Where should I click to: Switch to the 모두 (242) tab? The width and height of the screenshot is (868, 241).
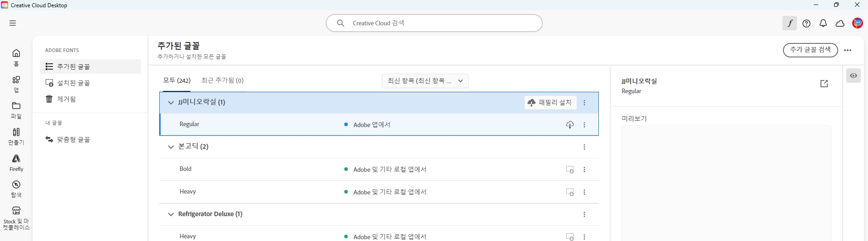coord(176,80)
